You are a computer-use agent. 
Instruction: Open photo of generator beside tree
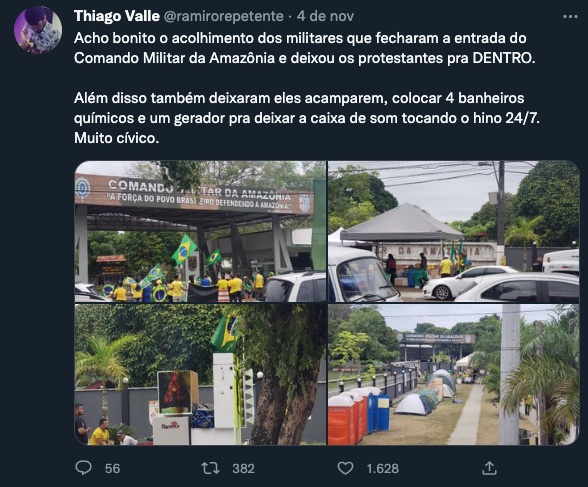coord(200,375)
